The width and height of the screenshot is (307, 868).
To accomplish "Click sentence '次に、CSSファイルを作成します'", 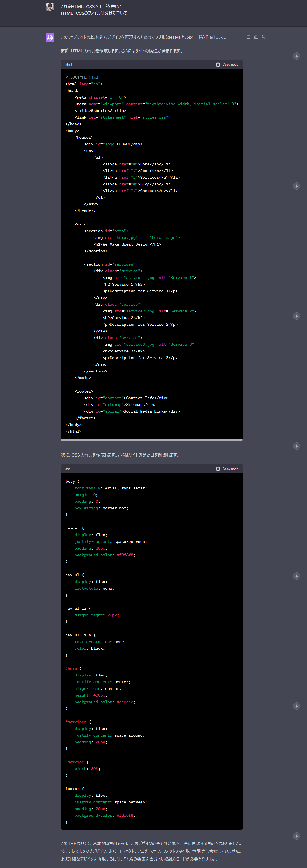I will click(x=120, y=455).
